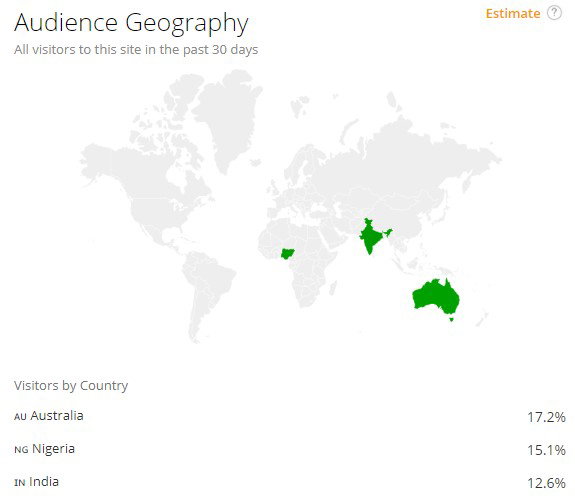Select the AU country code label
This screenshot has height=502, width=575.
[20, 417]
